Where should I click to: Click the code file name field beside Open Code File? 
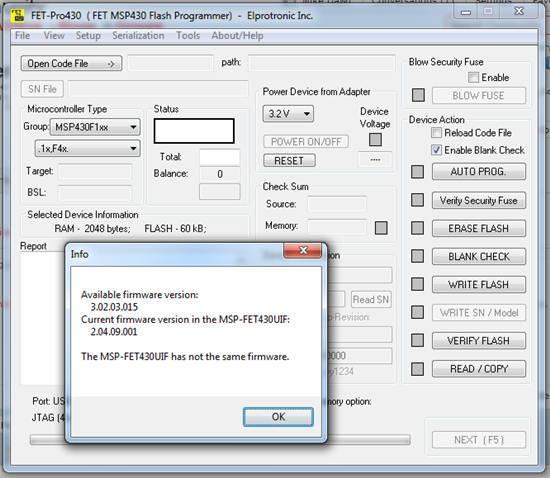(170, 63)
